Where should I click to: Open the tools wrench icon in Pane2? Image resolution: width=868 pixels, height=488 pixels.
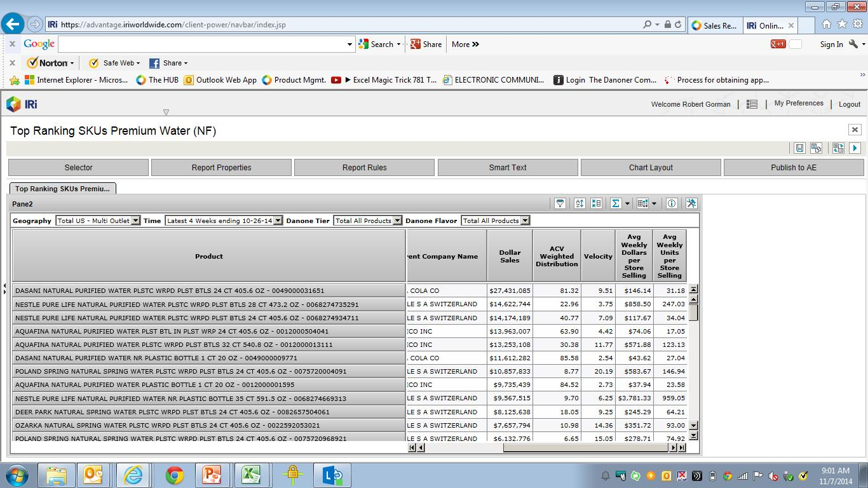point(691,203)
